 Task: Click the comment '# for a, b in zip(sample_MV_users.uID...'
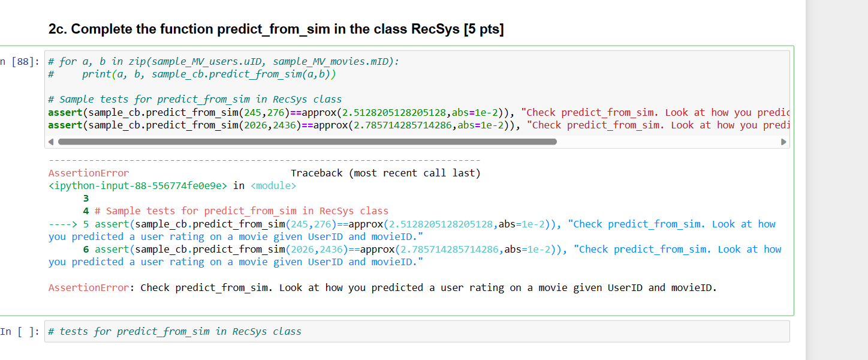click(223, 61)
